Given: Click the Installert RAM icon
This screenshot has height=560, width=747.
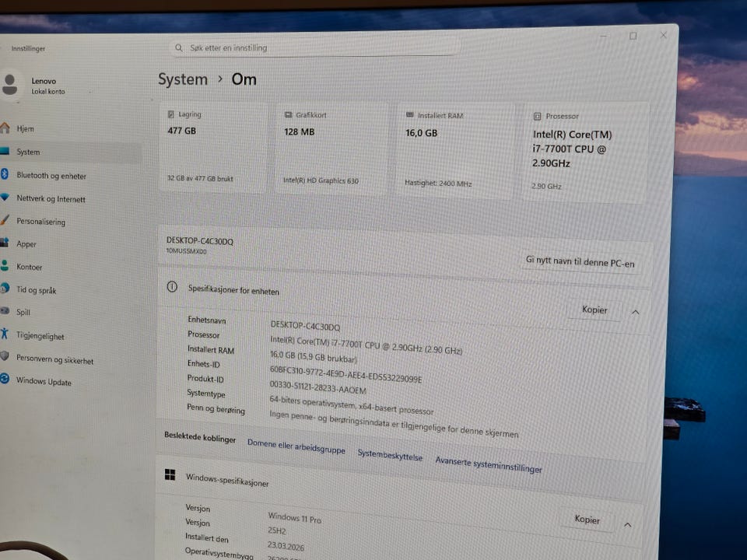Looking at the screenshot, I should click(410, 115).
